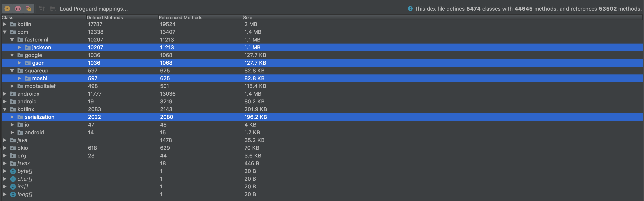Click the kotlin folder icon
Viewport: 644px width, 201px height.
(x=13, y=24)
